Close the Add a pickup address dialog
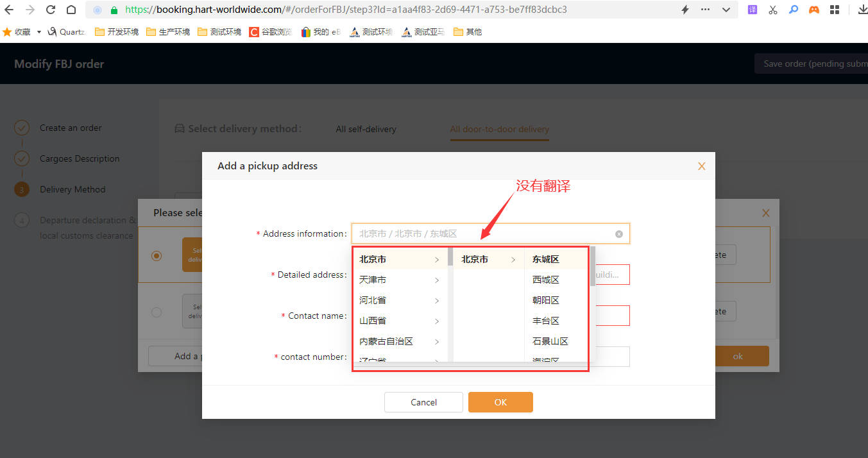868x458 pixels. tap(701, 166)
